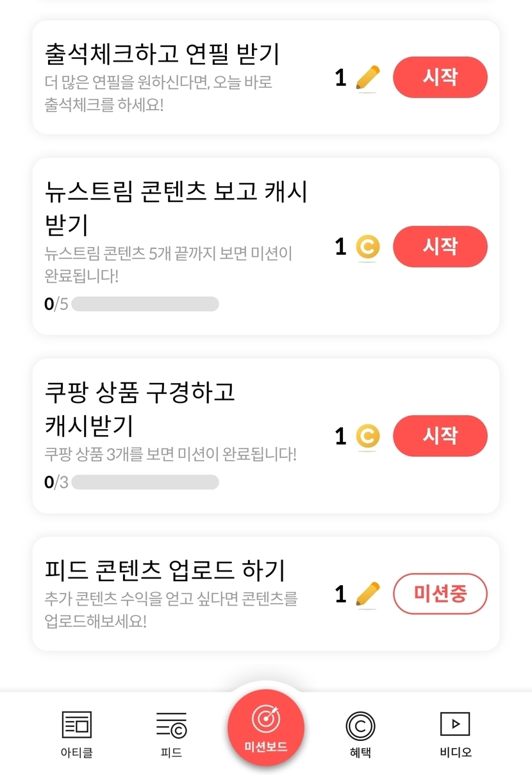Screen dimensions: 532x775
Task: Tap the 미션중 button for 피드 업로드
Action: 440,594
